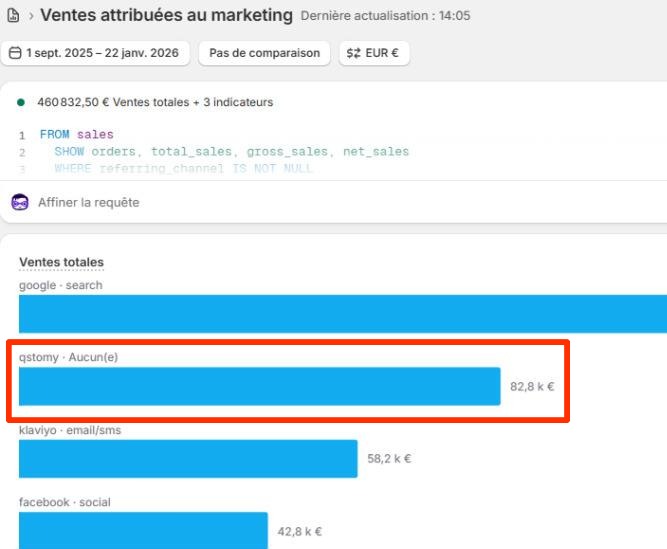The width and height of the screenshot is (667, 549).
Task: Click the Sidekick assistant avatar icon
Action: coord(20,202)
